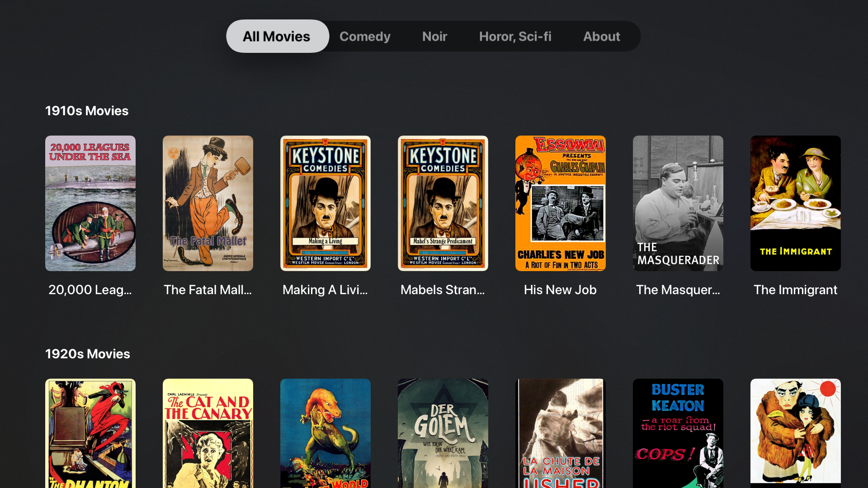Open the About tab
868x488 pixels.
(601, 36)
